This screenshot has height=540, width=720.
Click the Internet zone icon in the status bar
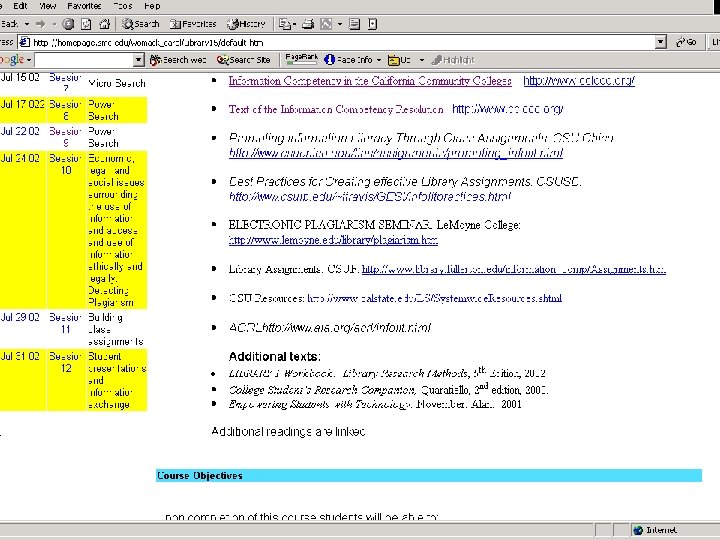pyautogui.click(x=637, y=530)
